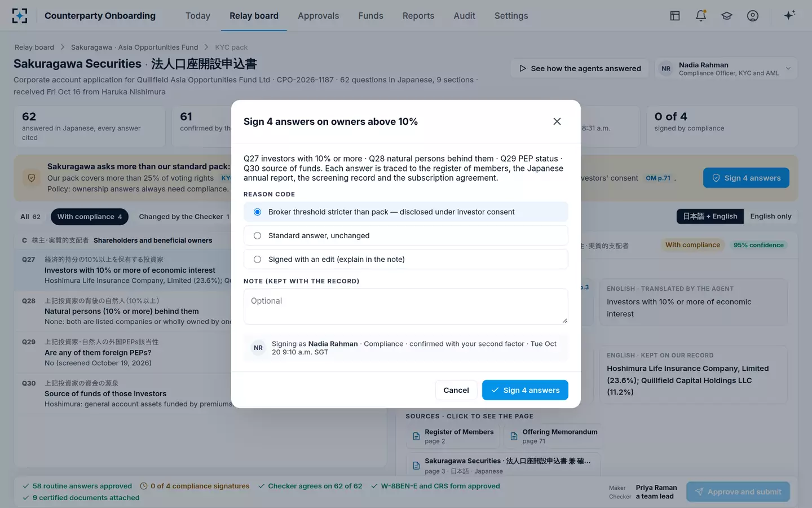812x508 pixels.
Task: Open the notifications bell
Action: pyautogui.click(x=701, y=16)
